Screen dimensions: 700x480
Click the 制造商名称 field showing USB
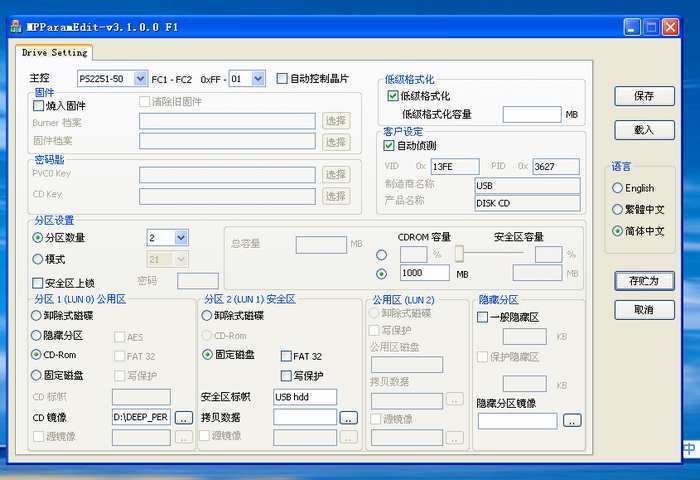coord(527,185)
